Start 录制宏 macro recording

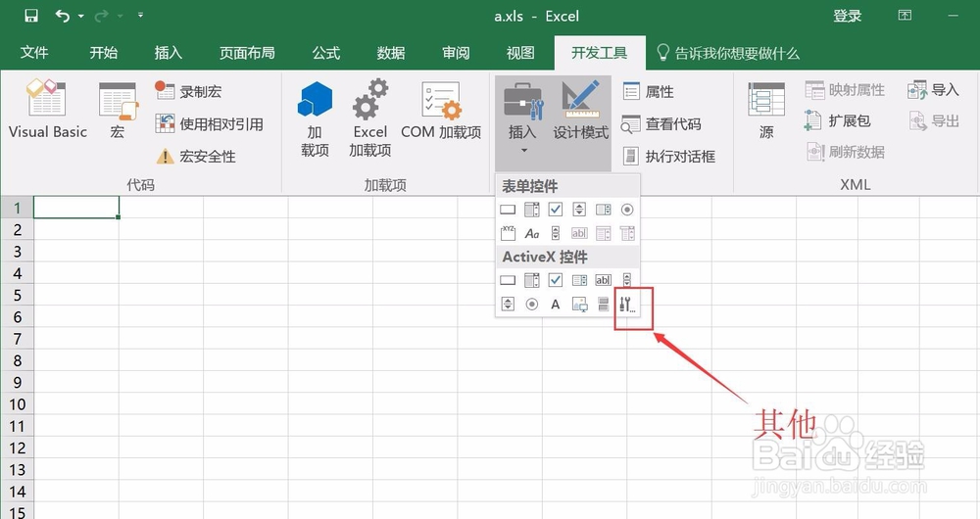coord(188,91)
